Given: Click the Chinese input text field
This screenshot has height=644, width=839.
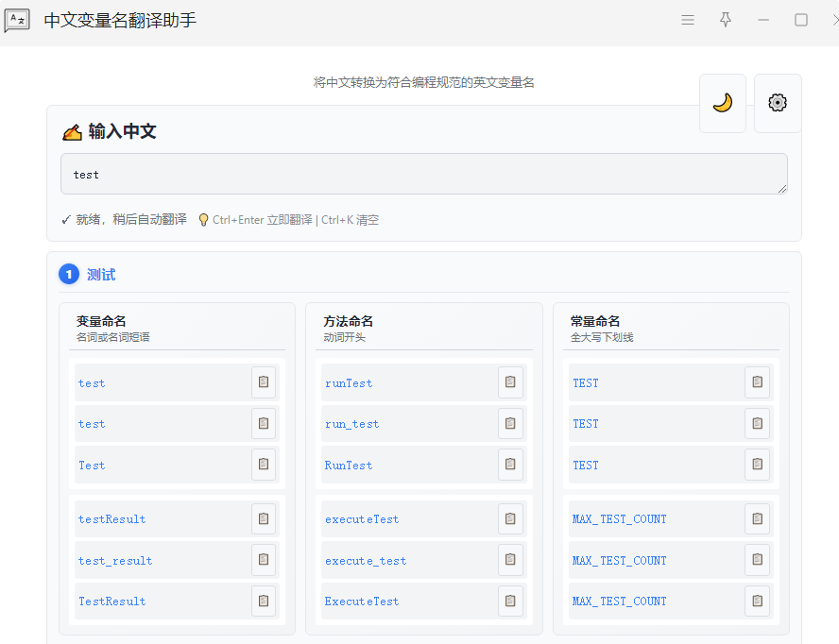Looking at the screenshot, I should click(x=423, y=174).
